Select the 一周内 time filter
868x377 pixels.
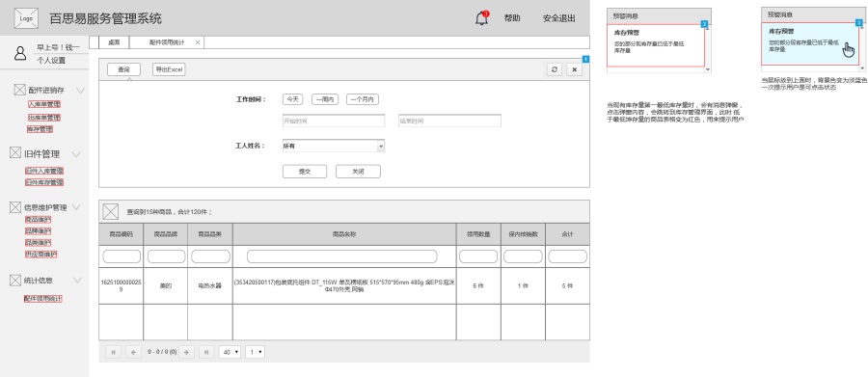pos(325,99)
